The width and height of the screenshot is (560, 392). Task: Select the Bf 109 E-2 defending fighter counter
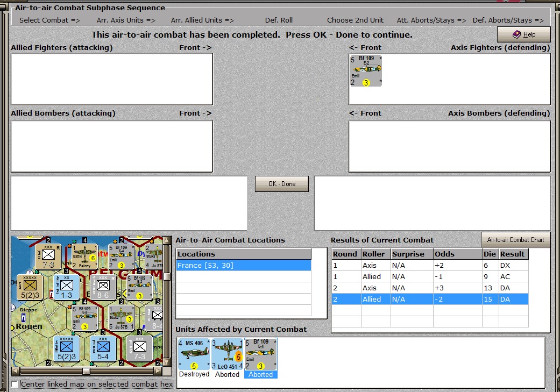click(x=366, y=70)
